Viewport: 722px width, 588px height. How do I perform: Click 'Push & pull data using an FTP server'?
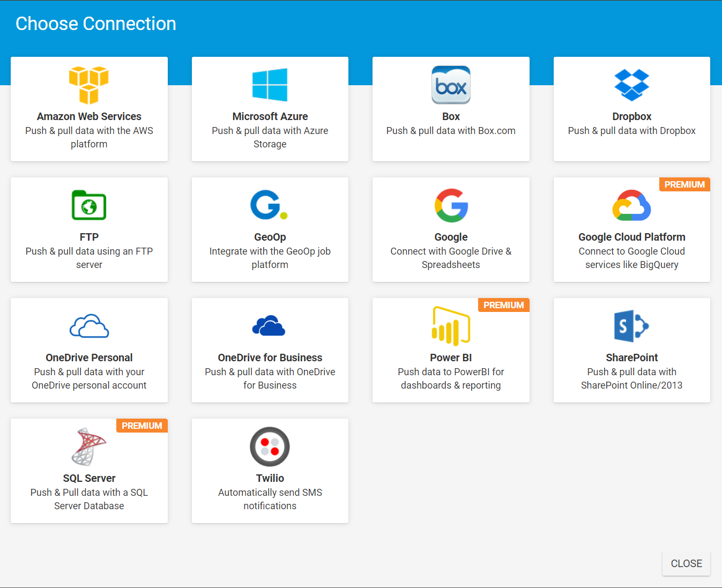click(x=89, y=258)
